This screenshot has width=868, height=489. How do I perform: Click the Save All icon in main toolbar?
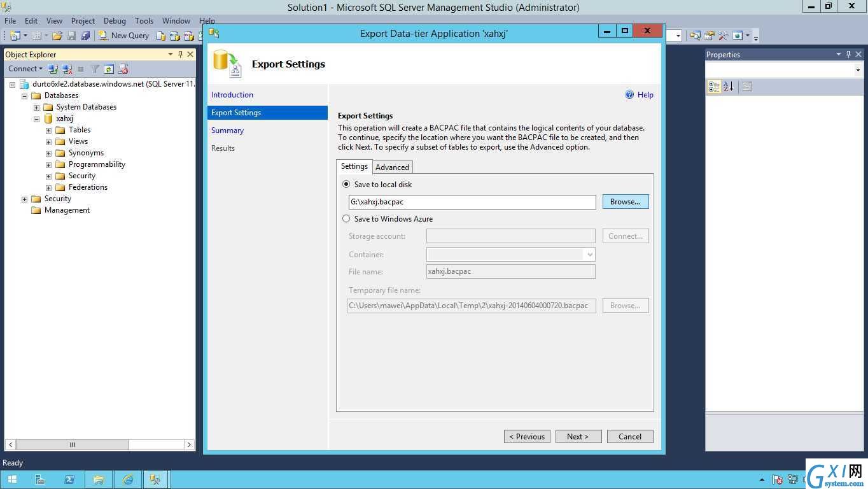(85, 36)
